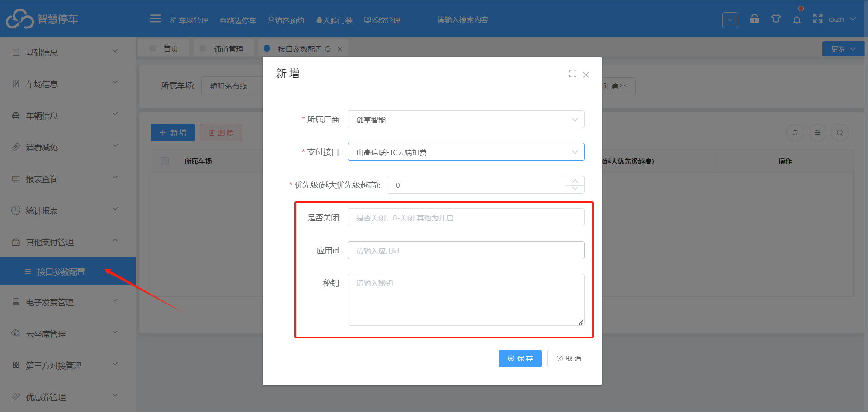Click the header dropdown arrow box icon

click(x=730, y=19)
